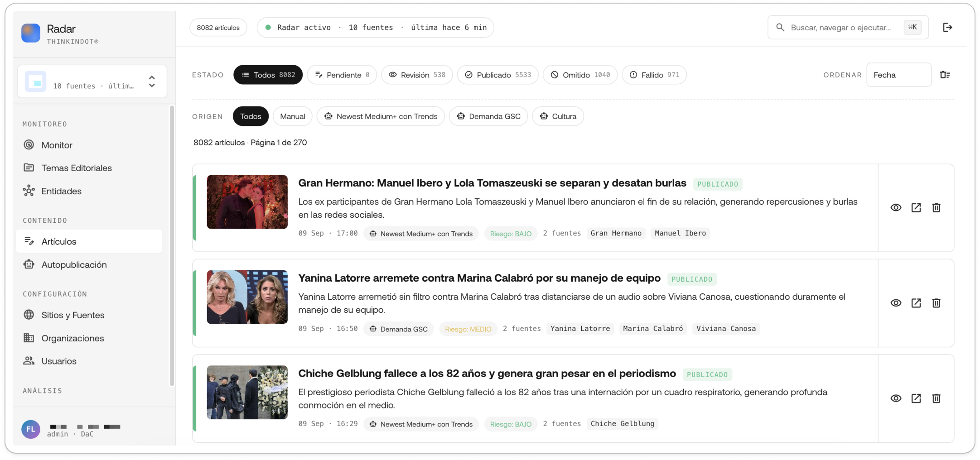The image size is (980, 460).
Task: Click the Yanina Latorre article thumbnail
Action: click(247, 297)
